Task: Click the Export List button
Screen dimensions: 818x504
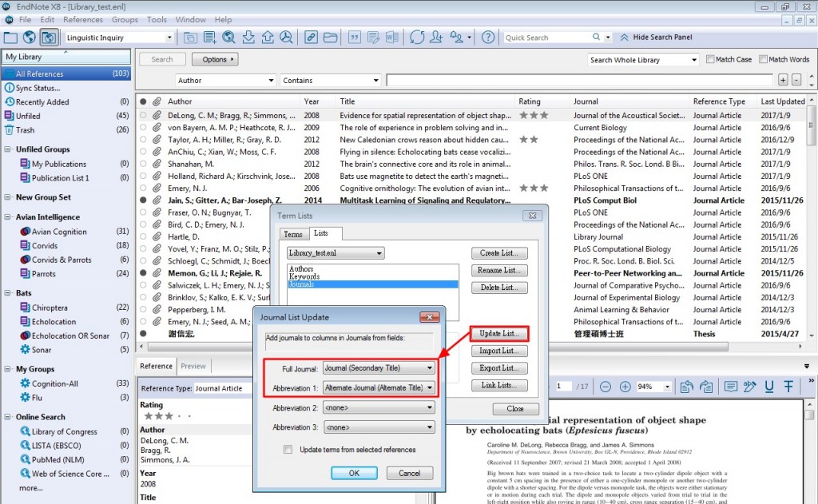Action: coord(499,368)
